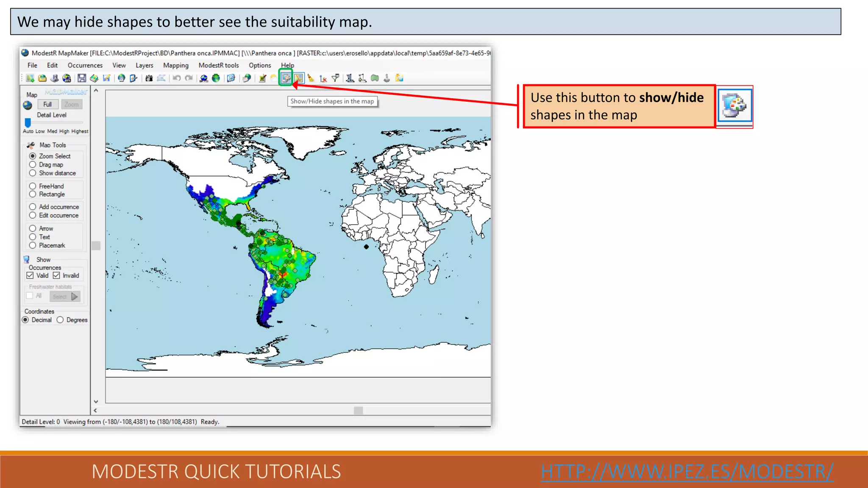The width and height of the screenshot is (868, 488).
Task: Enable the Add occurrence radio option
Action: [x=33, y=207]
